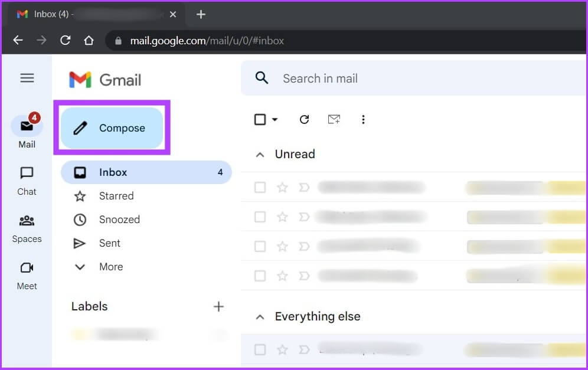Reload the page with browser reload icon
The image size is (588, 370).
(x=66, y=40)
